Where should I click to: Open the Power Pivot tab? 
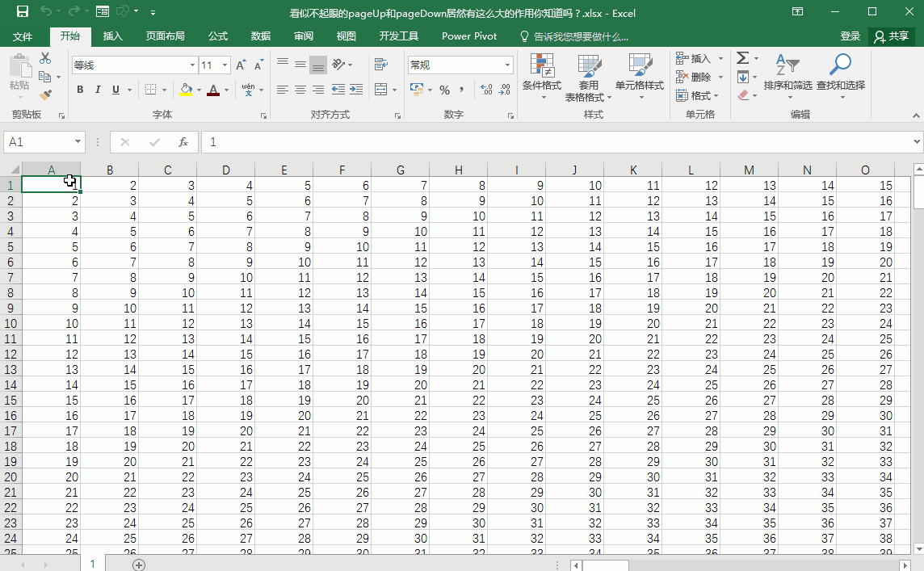(x=469, y=36)
